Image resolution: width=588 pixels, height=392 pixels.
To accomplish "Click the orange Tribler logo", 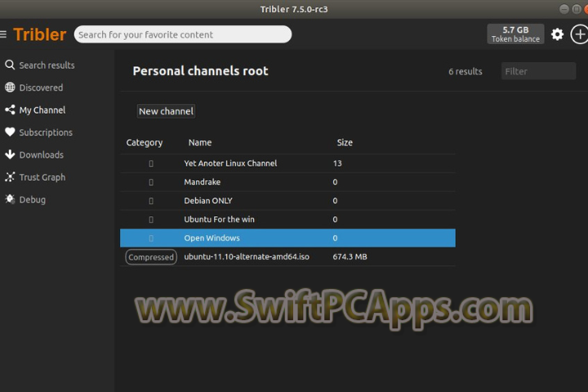I will pyautogui.click(x=40, y=34).
